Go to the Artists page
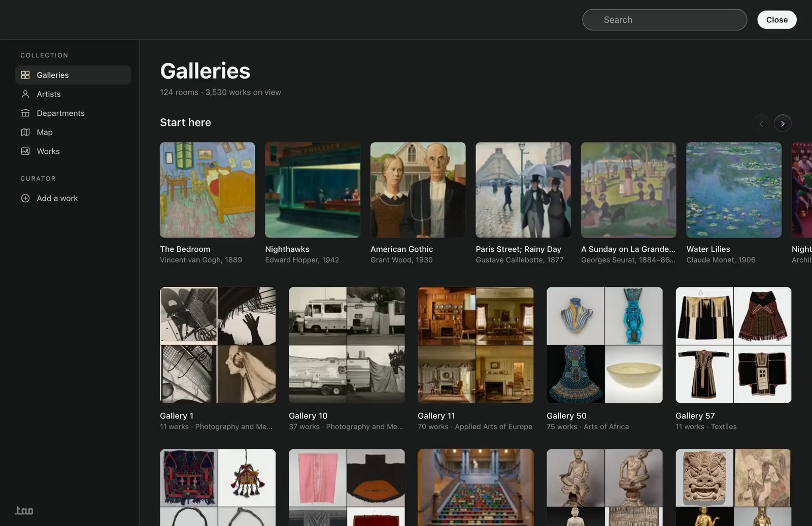 pyautogui.click(x=73, y=94)
